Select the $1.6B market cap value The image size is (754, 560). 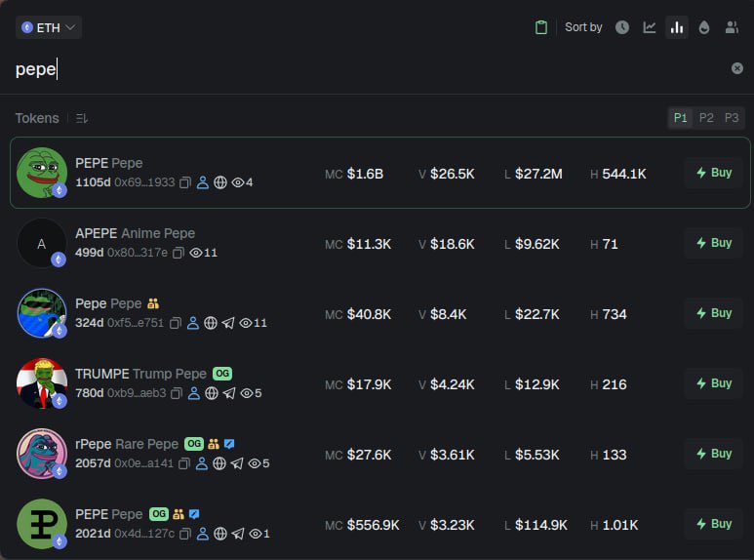(x=365, y=174)
